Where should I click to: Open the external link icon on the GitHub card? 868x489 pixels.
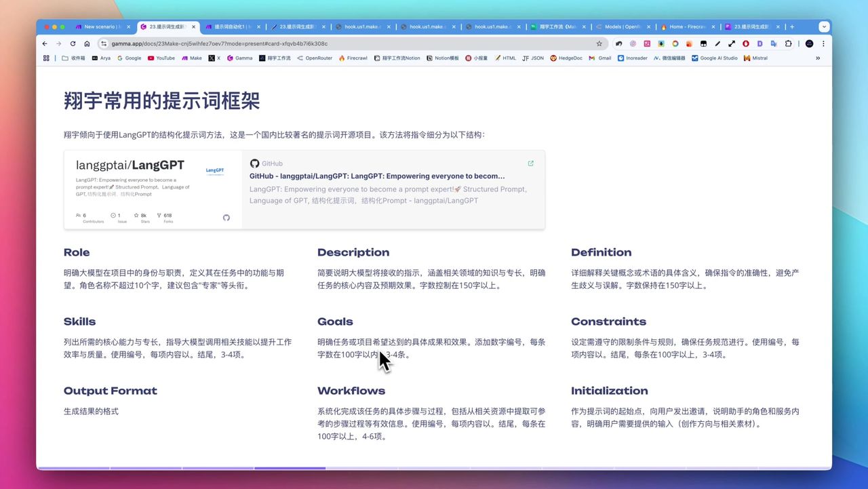click(x=531, y=163)
